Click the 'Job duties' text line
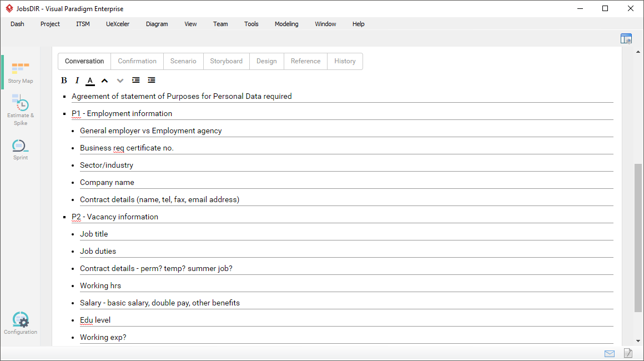The image size is (644, 361). tap(98, 251)
